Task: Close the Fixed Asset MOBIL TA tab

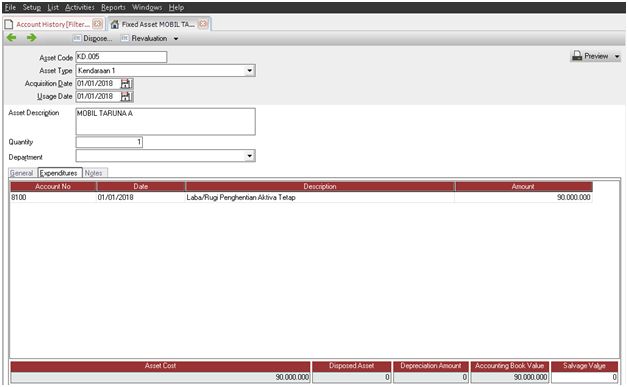Action: pyautogui.click(x=203, y=24)
